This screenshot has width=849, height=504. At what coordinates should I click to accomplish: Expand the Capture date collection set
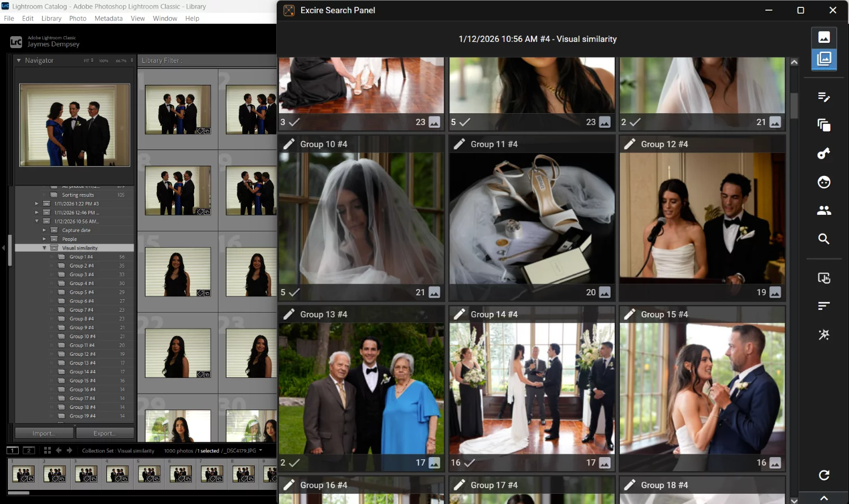[44, 230]
